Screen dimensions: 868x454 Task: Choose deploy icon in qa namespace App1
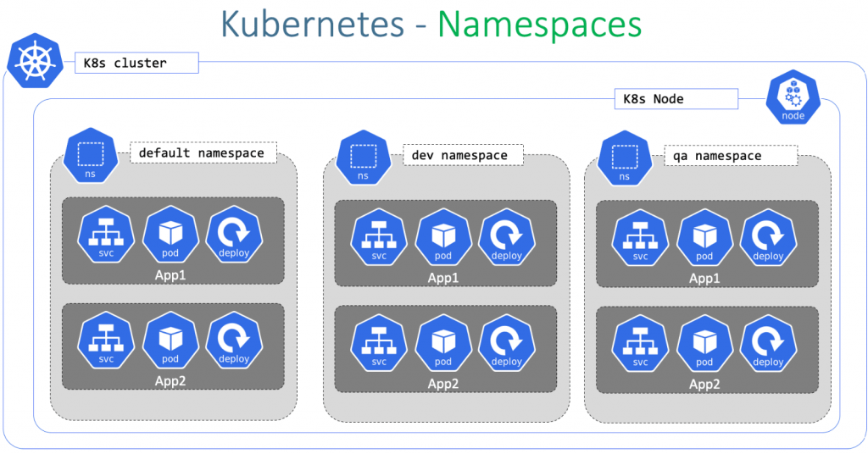pos(768,238)
